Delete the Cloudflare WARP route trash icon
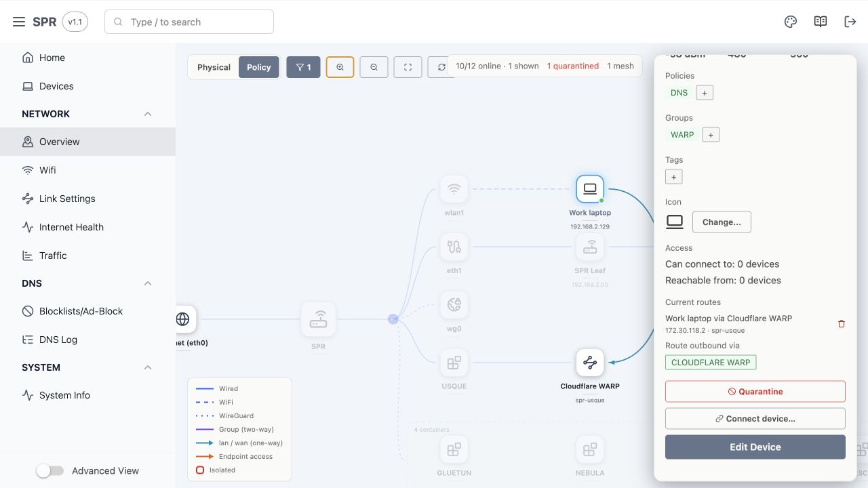 point(842,324)
